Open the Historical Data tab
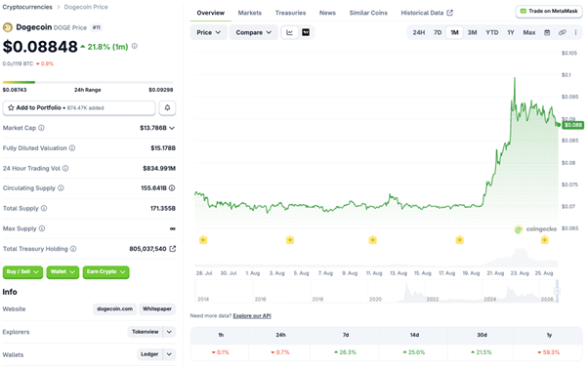 [x=427, y=13]
